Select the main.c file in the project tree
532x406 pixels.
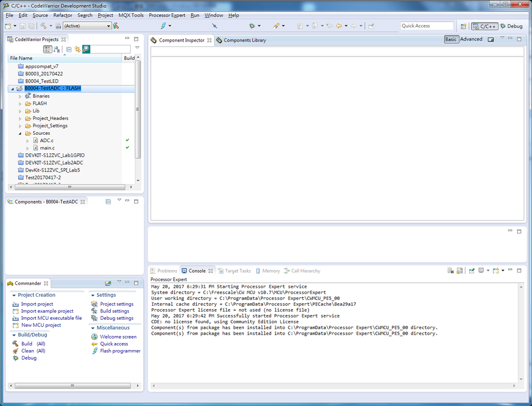click(47, 148)
